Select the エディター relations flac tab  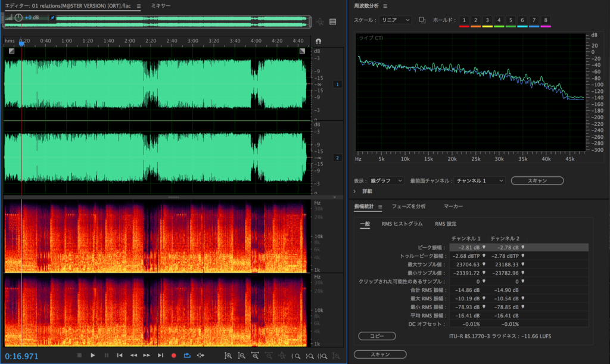68,6
